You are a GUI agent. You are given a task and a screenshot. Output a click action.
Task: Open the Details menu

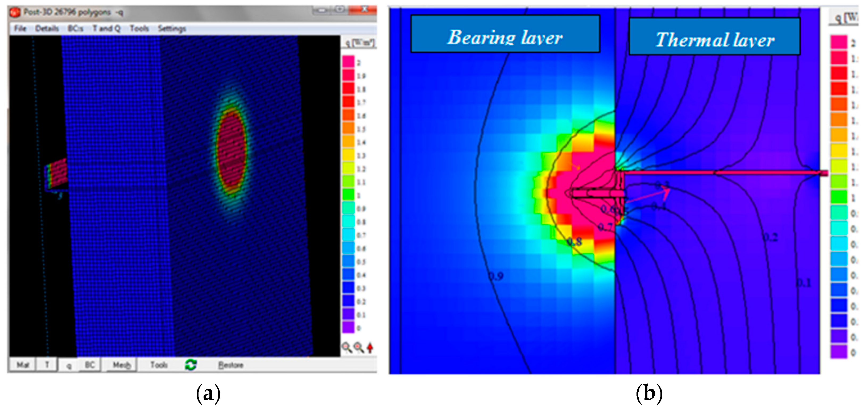tap(47, 28)
